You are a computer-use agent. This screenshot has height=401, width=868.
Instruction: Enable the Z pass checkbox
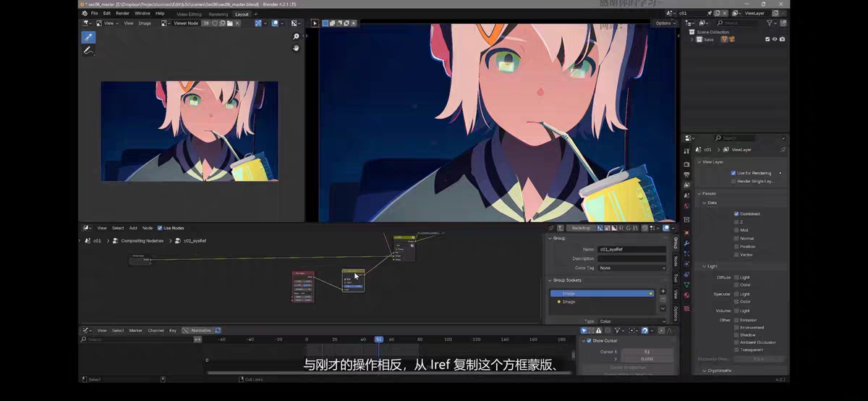736,222
